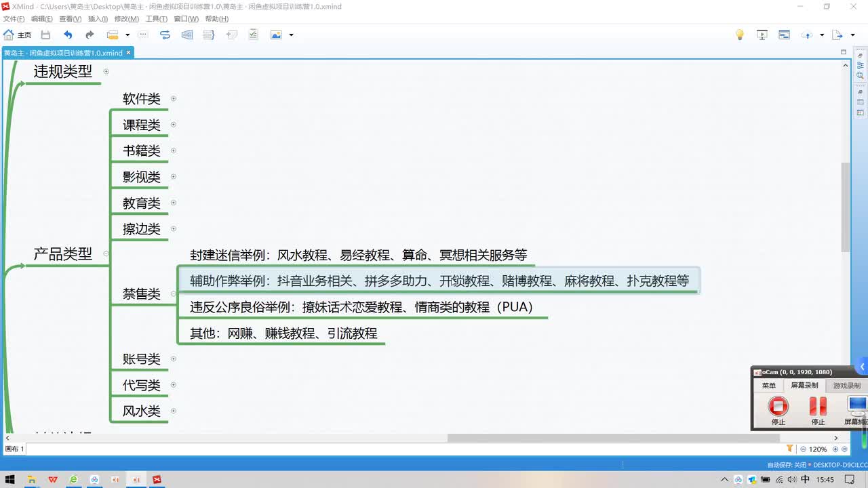Viewport: 868px width, 488px height.
Task: Open the insert topic dropdown arrow
Action: [x=127, y=35]
